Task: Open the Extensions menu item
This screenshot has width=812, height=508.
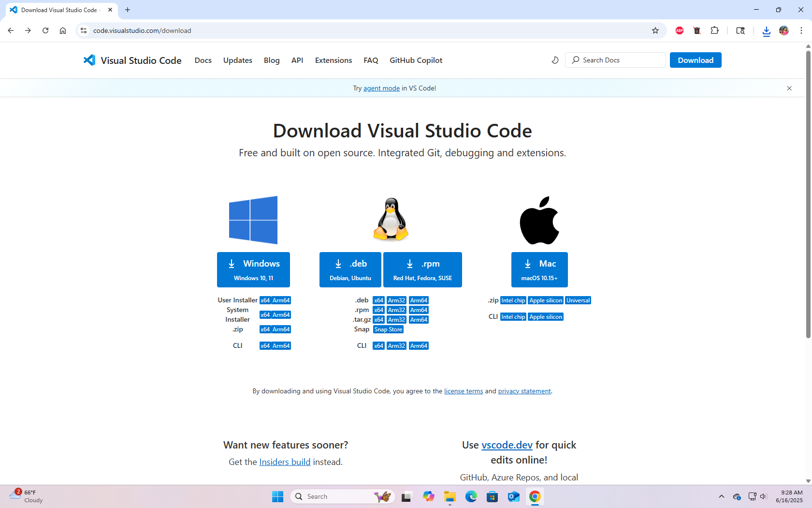Action: coord(333,60)
